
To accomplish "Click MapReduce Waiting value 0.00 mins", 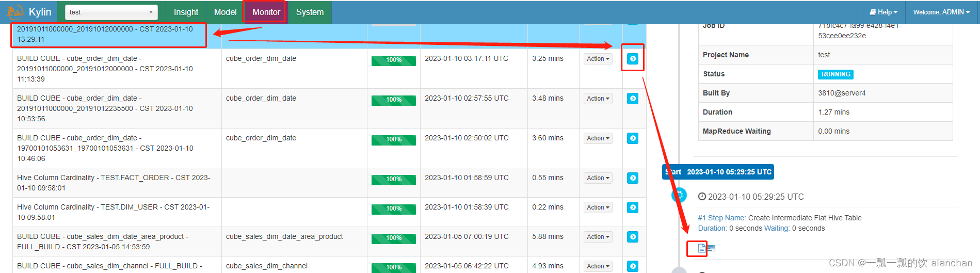I will click(x=833, y=131).
